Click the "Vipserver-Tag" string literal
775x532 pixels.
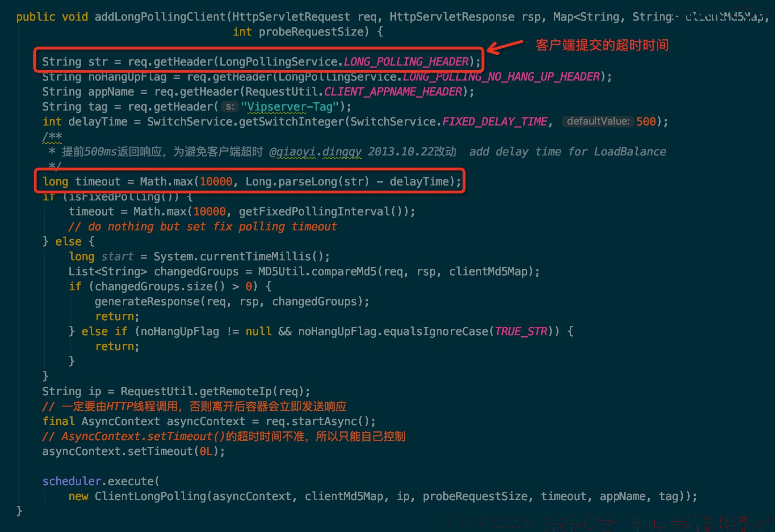click(x=290, y=107)
